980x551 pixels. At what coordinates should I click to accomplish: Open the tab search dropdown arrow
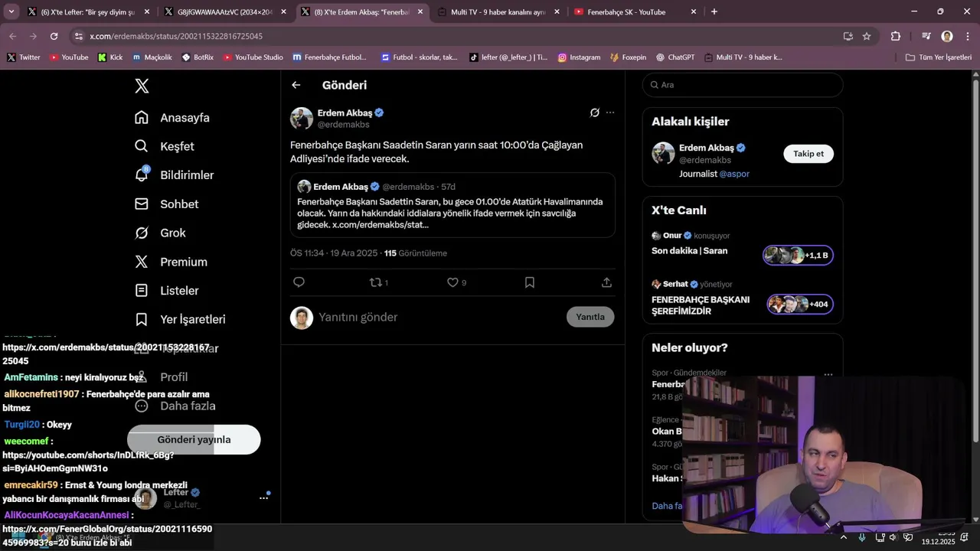pos(11,11)
